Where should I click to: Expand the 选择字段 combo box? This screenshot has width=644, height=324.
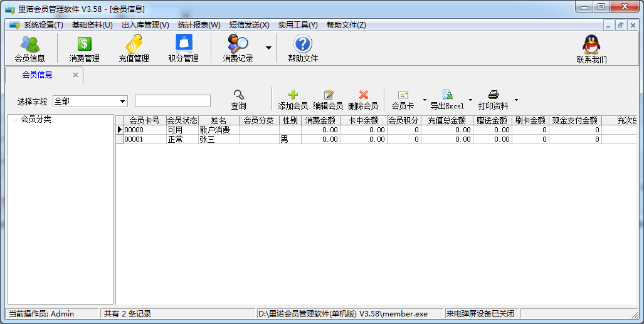122,102
